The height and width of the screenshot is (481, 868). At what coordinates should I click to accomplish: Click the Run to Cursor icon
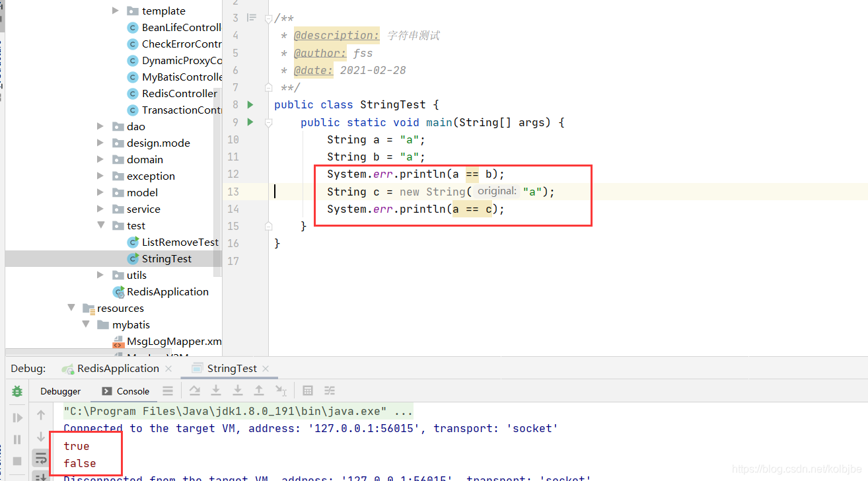[x=281, y=390]
